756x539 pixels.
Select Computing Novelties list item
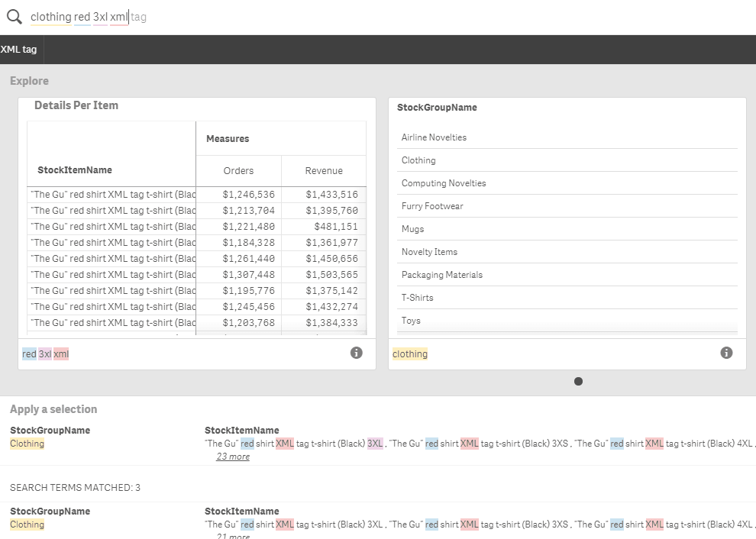pyautogui.click(x=567, y=183)
